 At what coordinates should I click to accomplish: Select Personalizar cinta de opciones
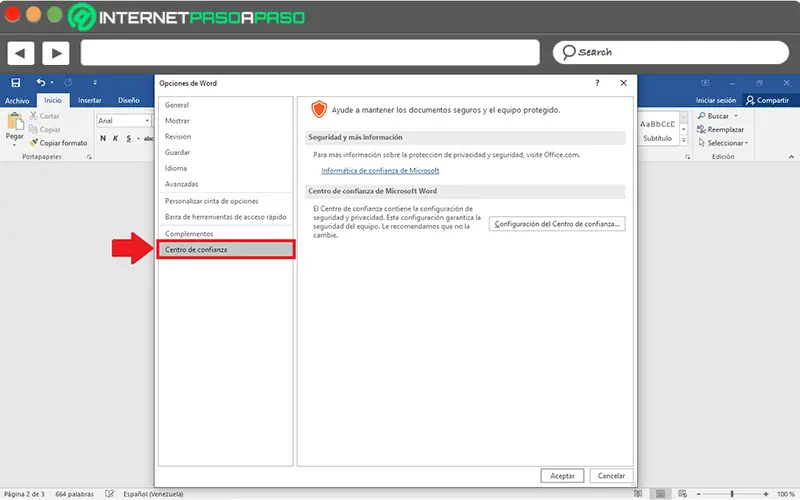click(x=226, y=202)
